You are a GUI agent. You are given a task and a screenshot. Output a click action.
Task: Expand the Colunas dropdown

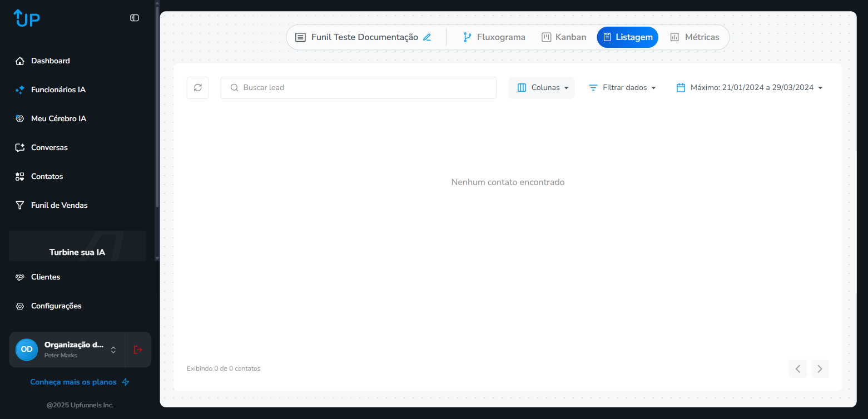(x=542, y=88)
